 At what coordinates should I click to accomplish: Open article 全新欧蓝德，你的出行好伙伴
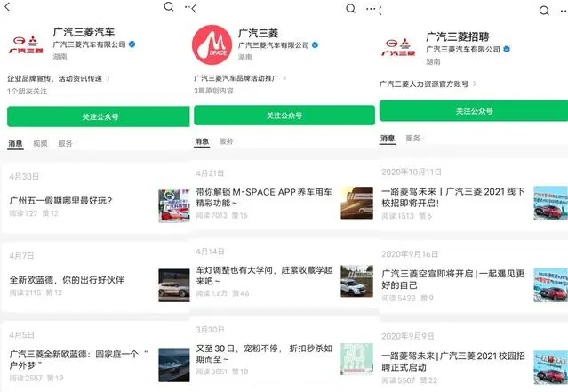(x=67, y=280)
